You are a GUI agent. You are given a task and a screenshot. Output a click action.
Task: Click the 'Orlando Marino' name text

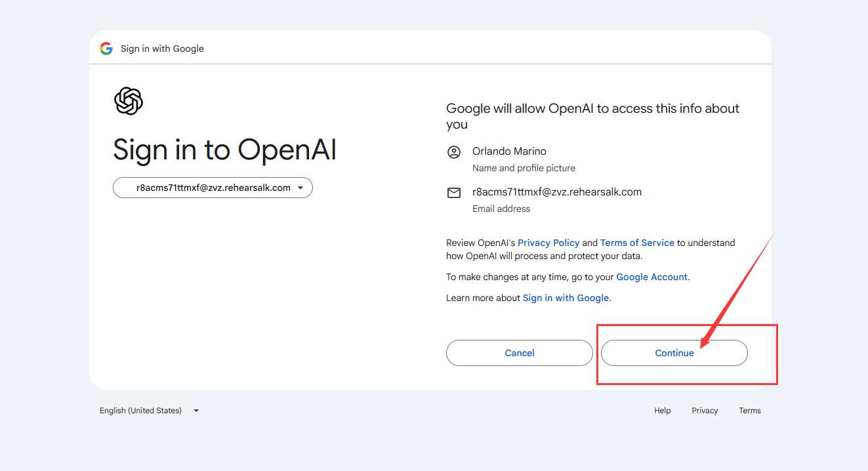click(509, 152)
